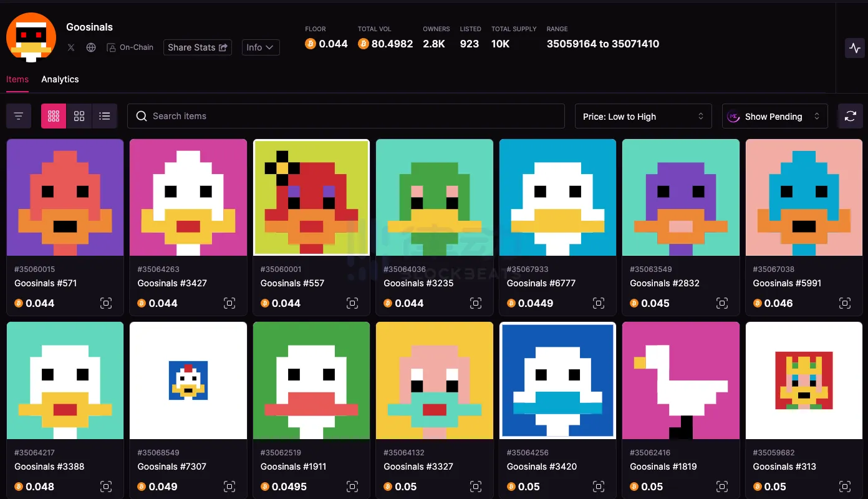This screenshot has width=868, height=499.
Task: Open the Show Pending dropdown
Action: coord(774,117)
